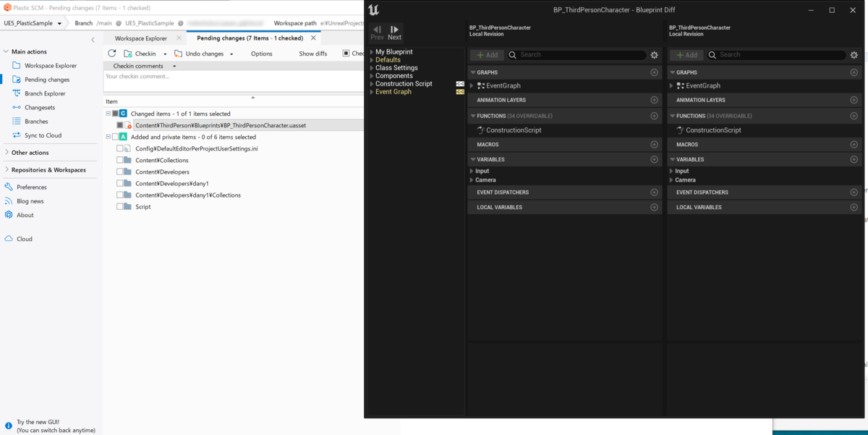Add event dispatcher in right diff panel

[x=854, y=193]
